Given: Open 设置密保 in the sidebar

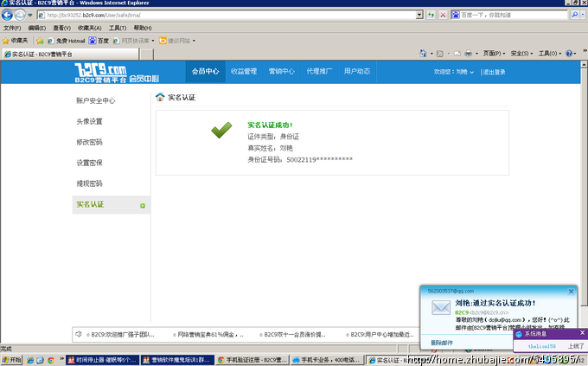Looking at the screenshot, I should [89, 163].
